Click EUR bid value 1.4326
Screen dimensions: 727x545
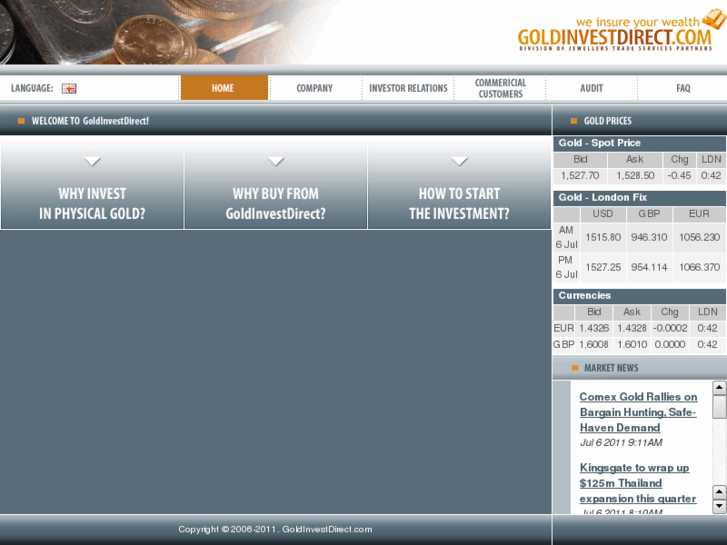click(x=594, y=328)
